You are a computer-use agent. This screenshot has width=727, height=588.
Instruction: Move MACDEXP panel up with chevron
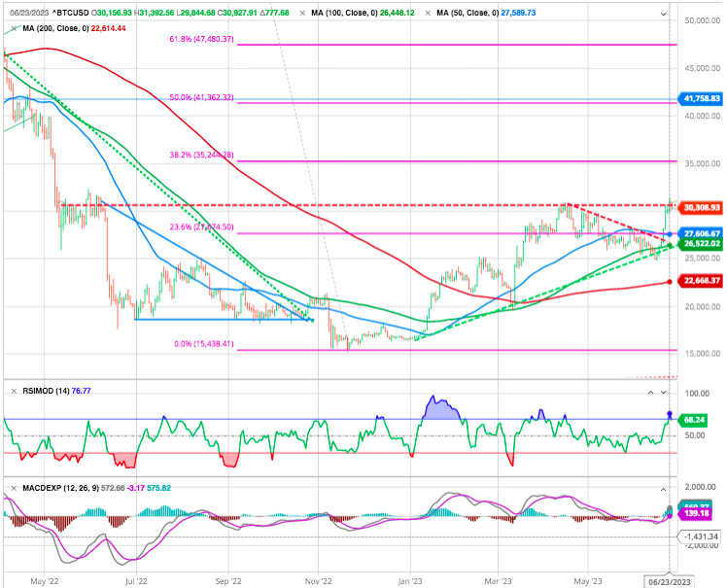click(x=664, y=490)
